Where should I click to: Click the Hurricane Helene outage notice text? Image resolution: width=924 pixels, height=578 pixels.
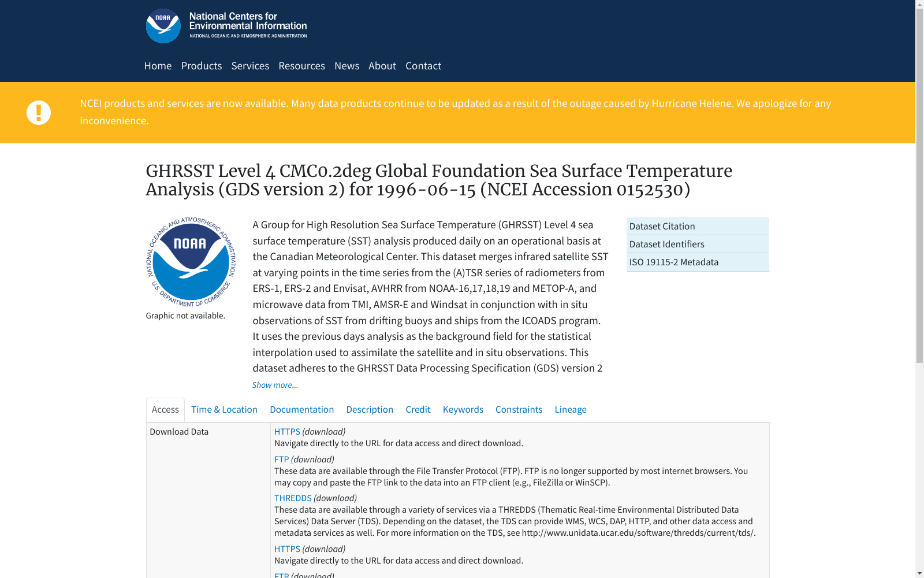455,112
